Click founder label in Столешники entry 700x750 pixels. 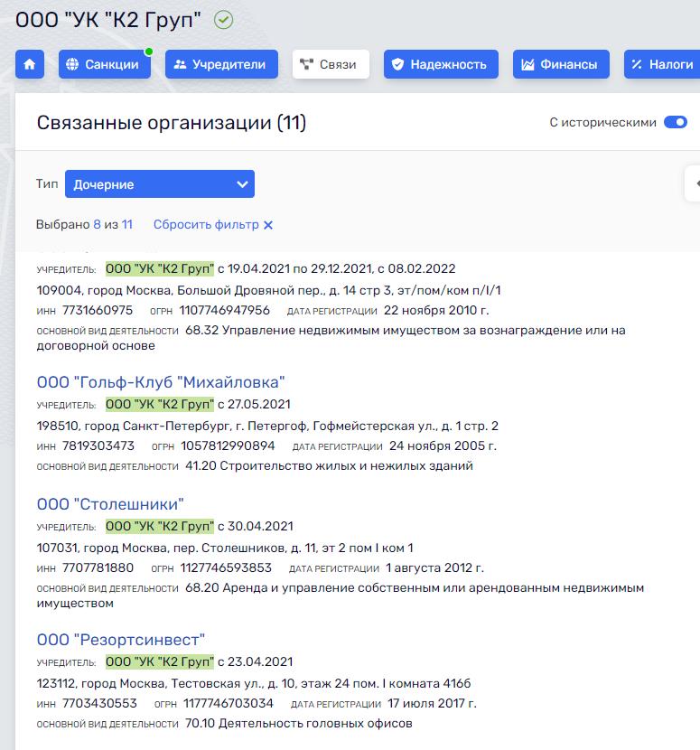pos(160,527)
